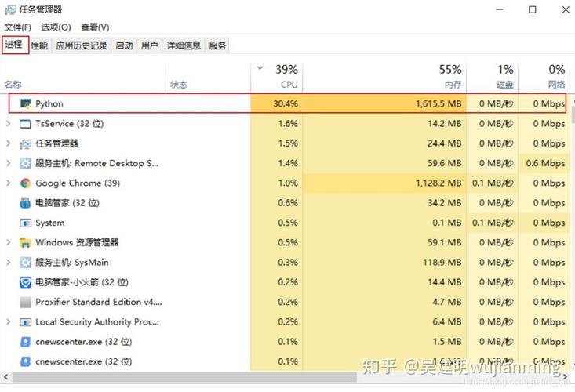Click the 24.4 MB memory value for 任务管理器
The height and width of the screenshot is (392, 575).
click(445, 143)
